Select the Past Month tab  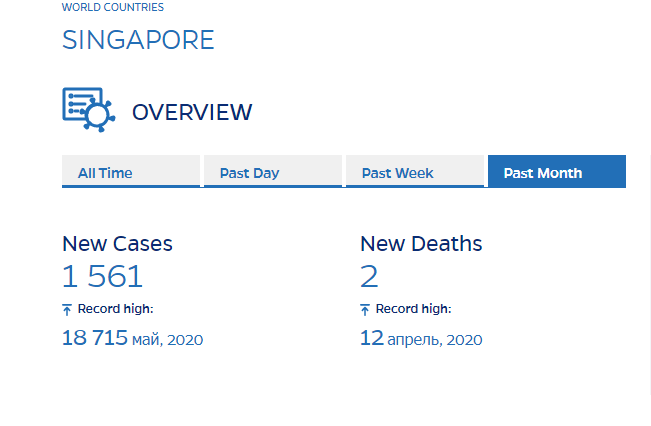(557, 171)
